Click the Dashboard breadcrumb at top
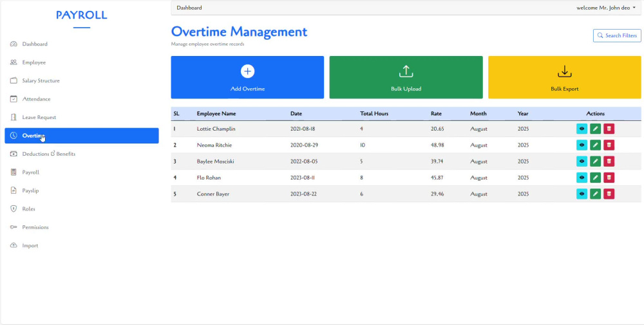The image size is (644, 325). tap(189, 8)
